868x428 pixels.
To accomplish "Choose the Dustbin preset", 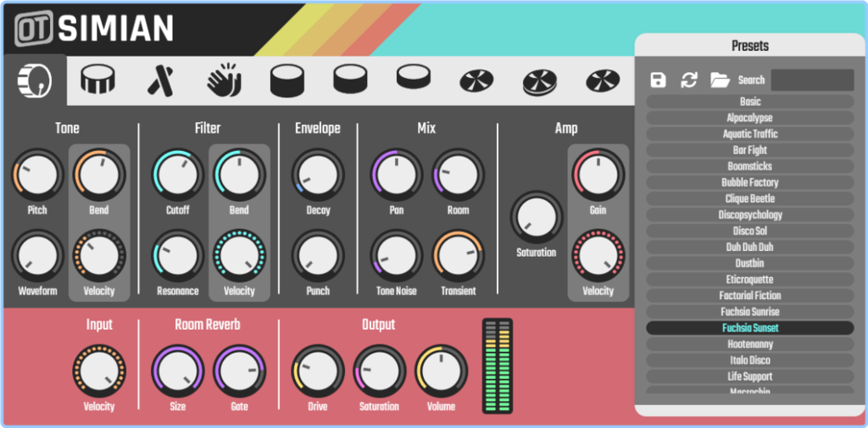I will coord(750,263).
